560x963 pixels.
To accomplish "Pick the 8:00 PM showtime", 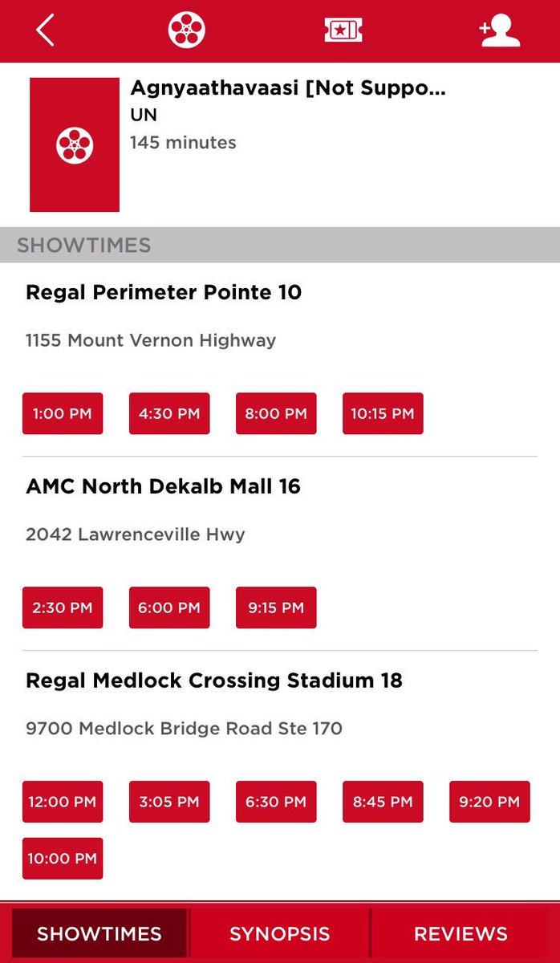I will 276,414.
